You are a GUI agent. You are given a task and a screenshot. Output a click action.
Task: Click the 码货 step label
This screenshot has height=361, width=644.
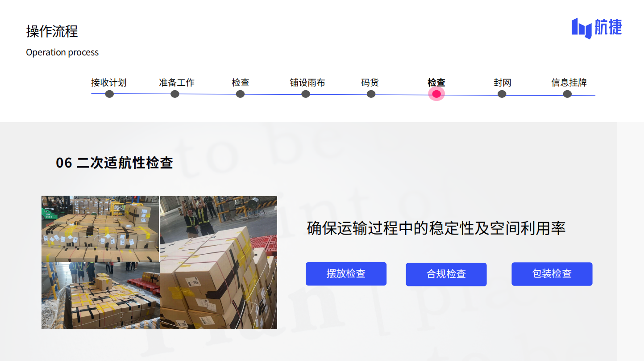(370, 83)
